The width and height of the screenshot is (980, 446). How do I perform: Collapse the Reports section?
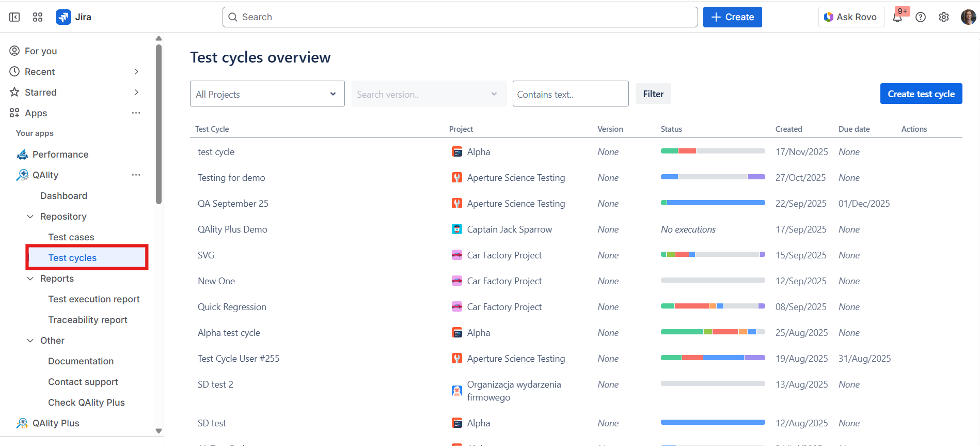(x=30, y=278)
